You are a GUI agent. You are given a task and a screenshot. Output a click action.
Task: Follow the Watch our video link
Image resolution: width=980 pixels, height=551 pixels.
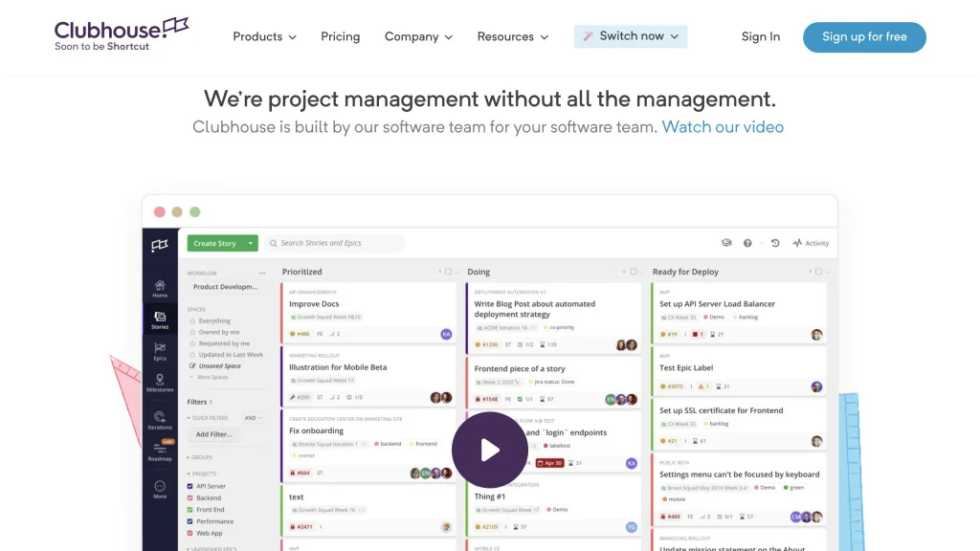[723, 126]
